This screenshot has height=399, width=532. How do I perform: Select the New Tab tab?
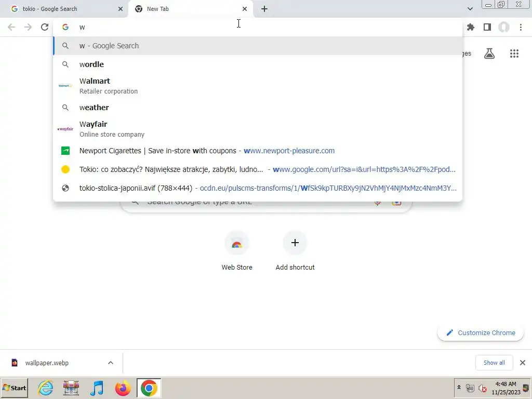[x=190, y=9]
